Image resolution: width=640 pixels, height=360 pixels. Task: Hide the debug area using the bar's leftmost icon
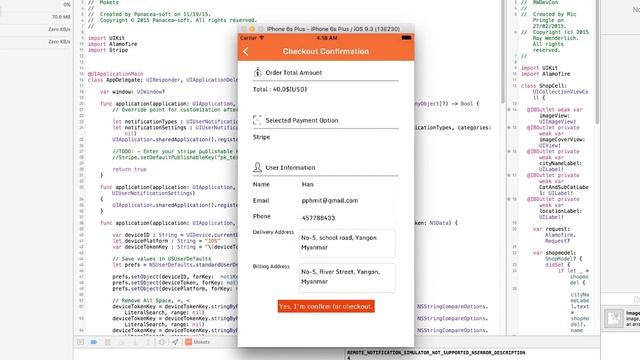pyautogui.click(x=80, y=342)
